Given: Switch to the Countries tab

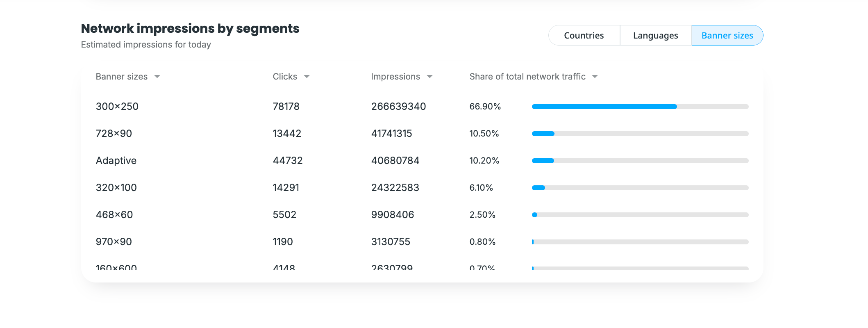Looking at the screenshot, I should (x=584, y=36).
